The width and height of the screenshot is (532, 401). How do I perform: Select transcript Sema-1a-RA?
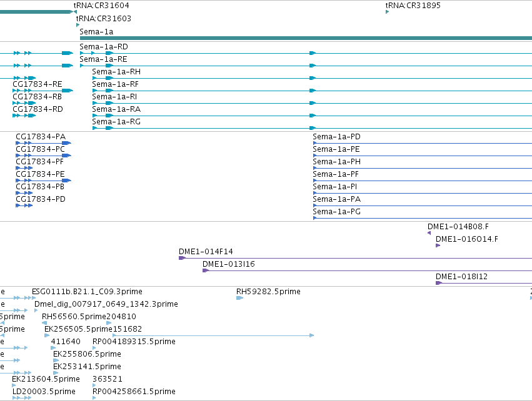click(116, 109)
